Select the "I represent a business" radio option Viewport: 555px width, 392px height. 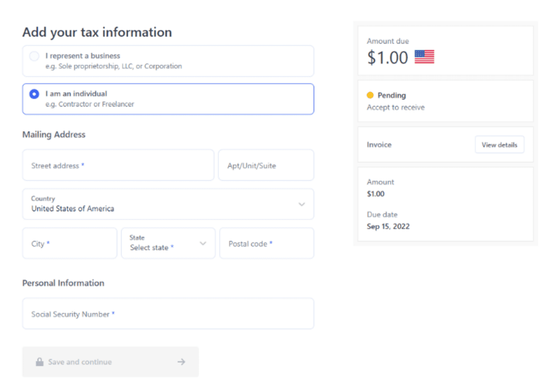tap(34, 56)
